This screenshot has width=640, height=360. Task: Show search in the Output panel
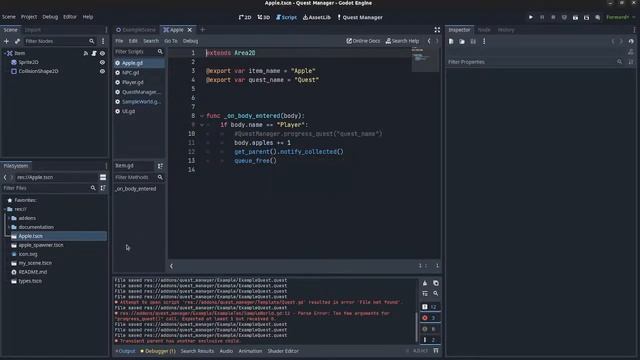coord(436,293)
